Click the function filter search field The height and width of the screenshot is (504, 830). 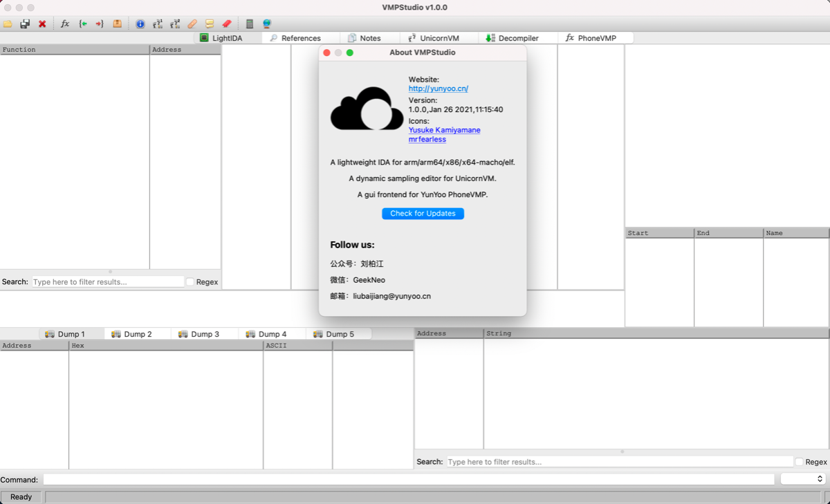(x=108, y=282)
